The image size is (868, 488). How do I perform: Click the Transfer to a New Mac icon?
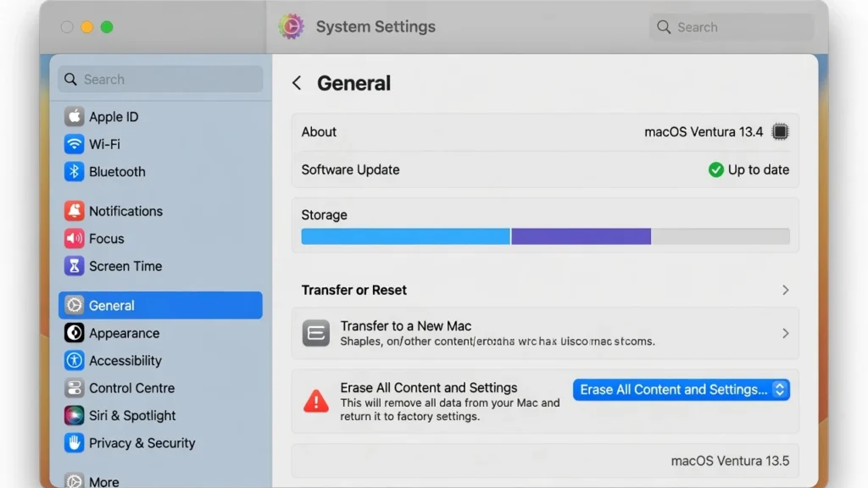[316, 333]
